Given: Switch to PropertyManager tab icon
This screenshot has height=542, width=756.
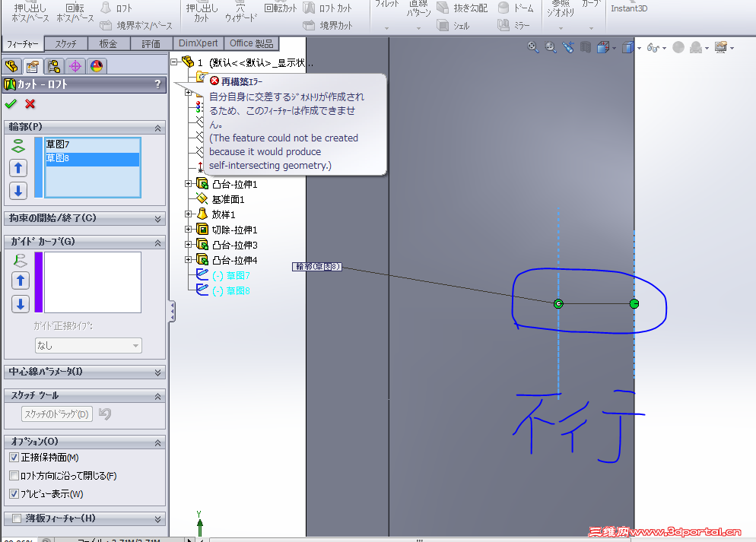Looking at the screenshot, I should (x=33, y=66).
